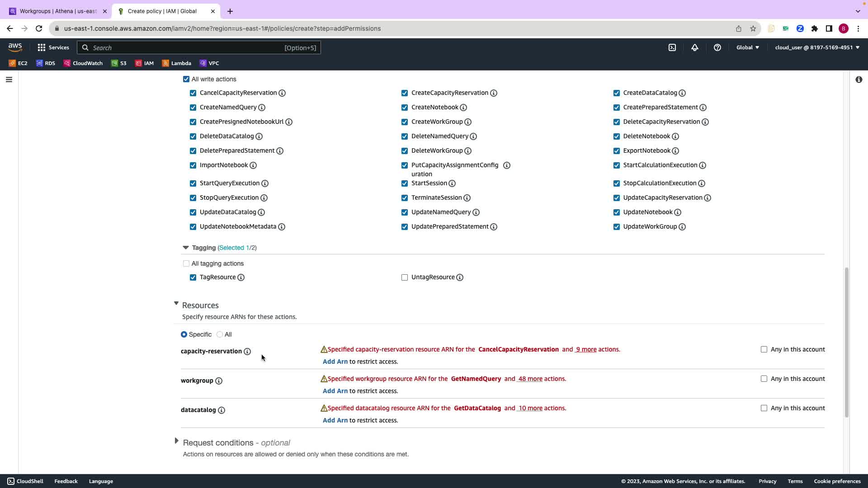Click info icon beside capacity-reservation resource

(247, 352)
